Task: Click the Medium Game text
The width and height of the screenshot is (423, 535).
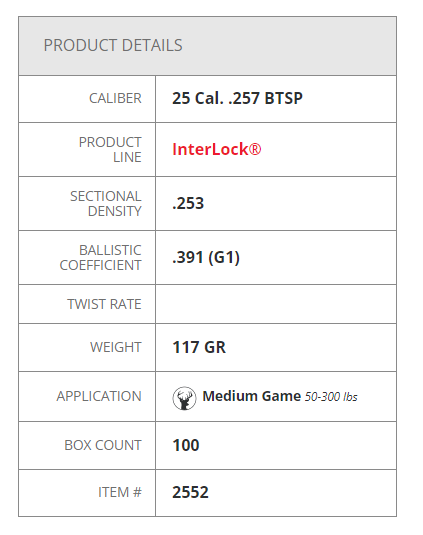Action: [x=252, y=396]
